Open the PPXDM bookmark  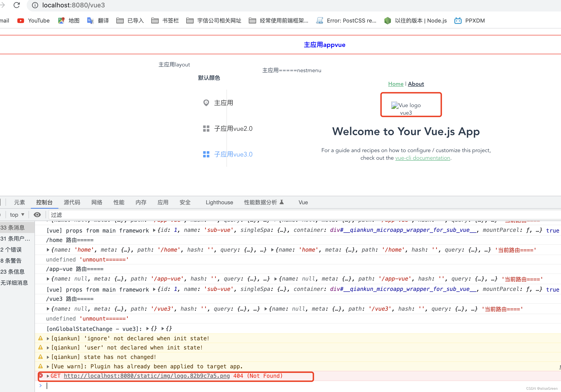pyautogui.click(x=470, y=20)
